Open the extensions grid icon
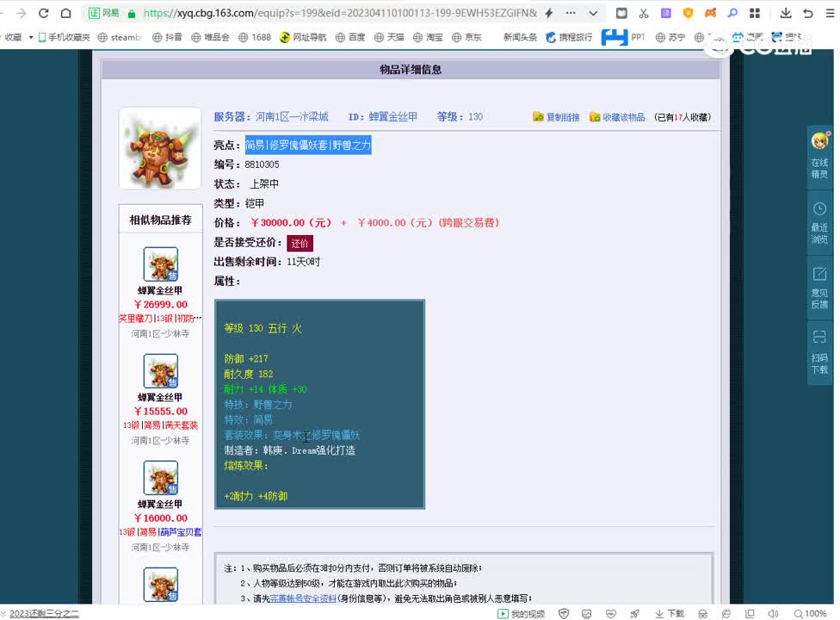Viewport: 840px width, 620px height. coord(755,14)
